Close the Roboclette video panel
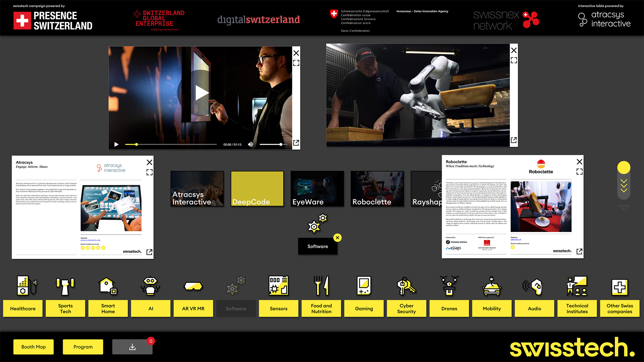Screen dimensions: 644x362 (514, 50)
